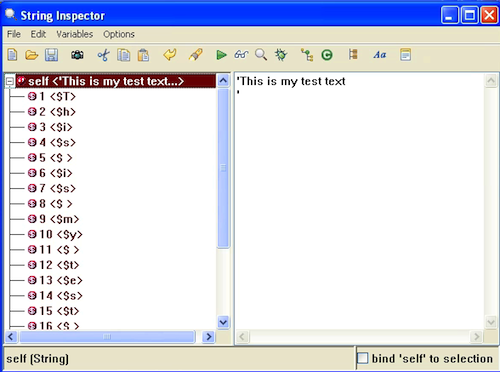Click the flashlight toolbar icon
Image resolution: width=500 pixels, height=372 pixels.
(196, 55)
